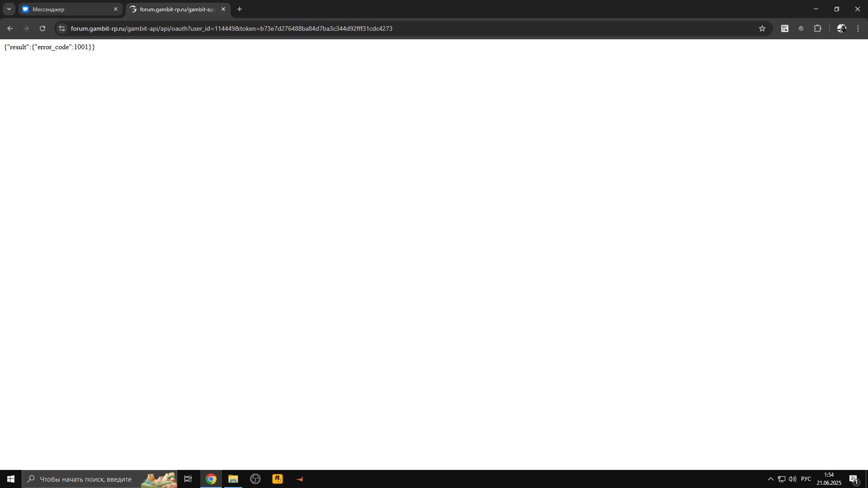Reload the current page
The height and width of the screenshot is (488, 868).
pyautogui.click(x=42, y=28)
